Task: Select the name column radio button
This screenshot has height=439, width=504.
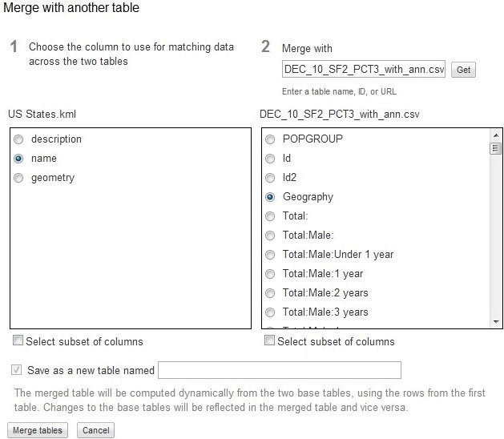Action: 18,159
